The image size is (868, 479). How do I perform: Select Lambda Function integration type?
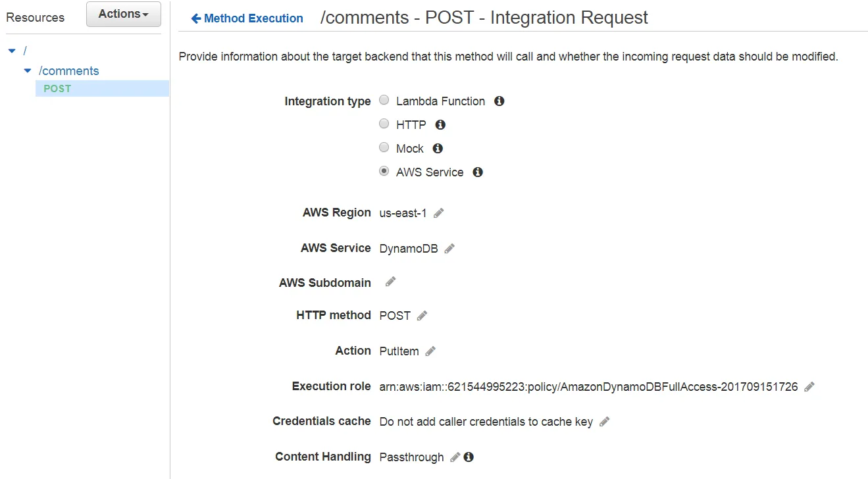(384, 101)
